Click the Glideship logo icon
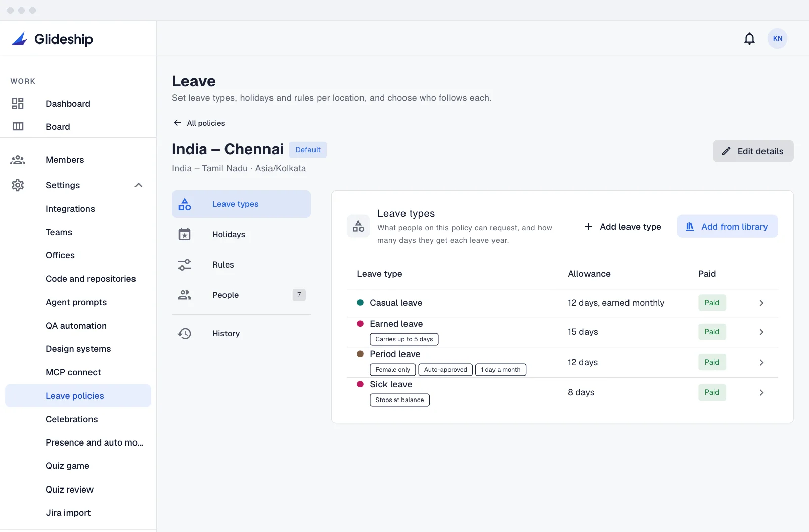This screenshot has width=809, height=532. tap(19, 39)
